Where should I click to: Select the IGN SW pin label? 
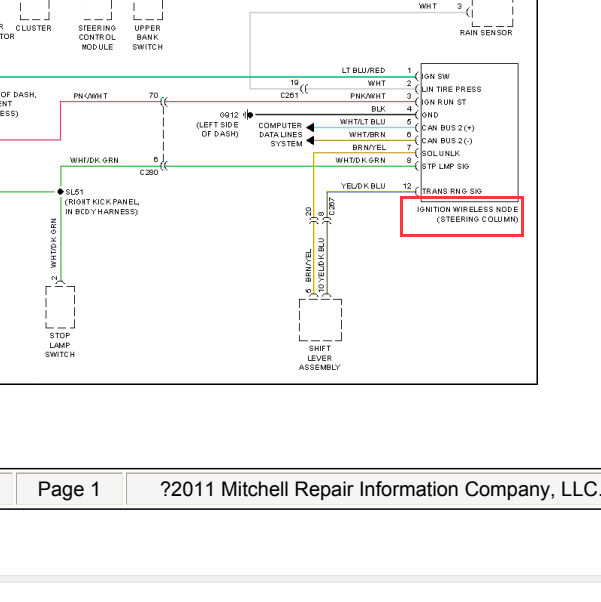[435, 76]
